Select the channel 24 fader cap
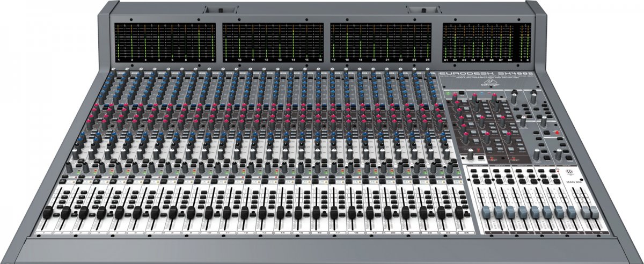The width and height of the screenshot is (644, 264). pos(459,212)
